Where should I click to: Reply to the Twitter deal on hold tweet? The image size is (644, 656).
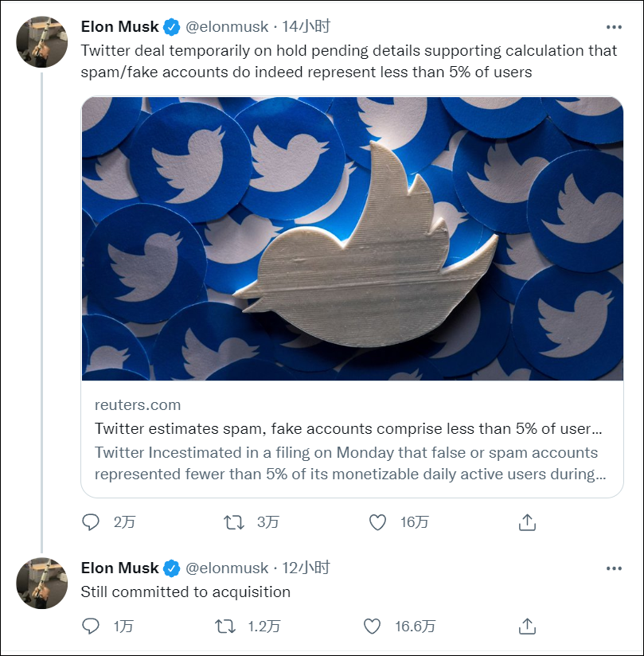[91, 522]
